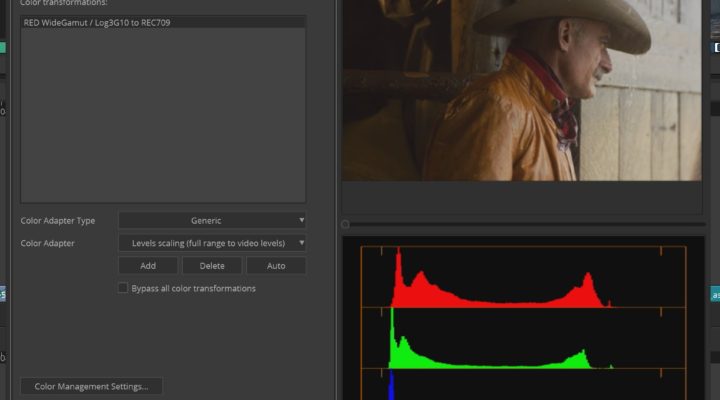
Task: Select RED WideGamut / Log3G10 to REC709 transformation
Action: (163, 23)
